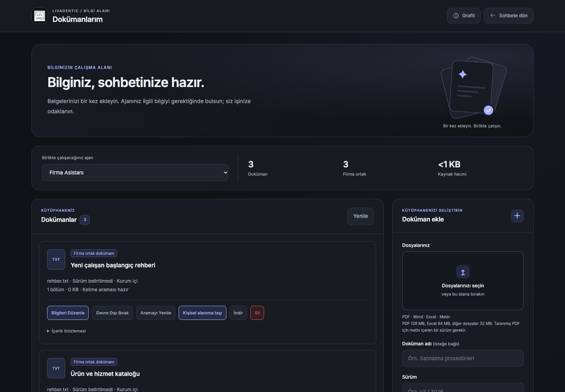Click the LIVAGENTIC / BİLGİ ALANI breadcrumb
Image resolution: width=565 pixels, height=392 pixels.
click(81, 11)
